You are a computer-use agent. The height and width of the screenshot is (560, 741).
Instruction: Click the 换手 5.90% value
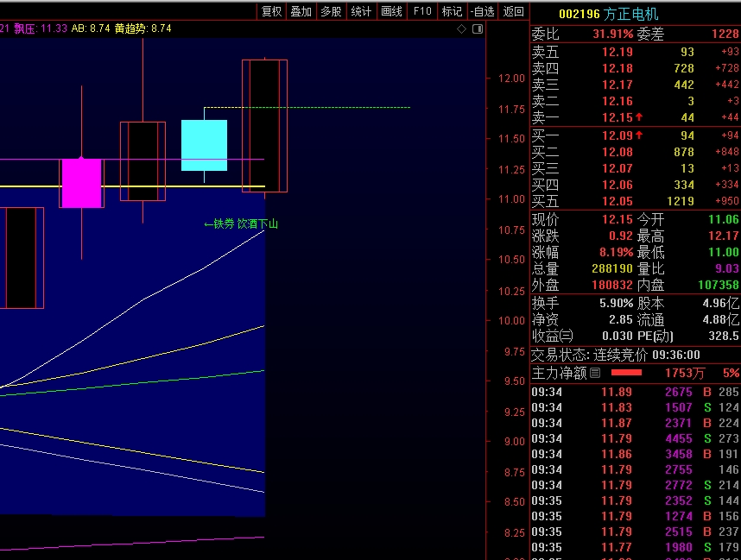(617, 303)
